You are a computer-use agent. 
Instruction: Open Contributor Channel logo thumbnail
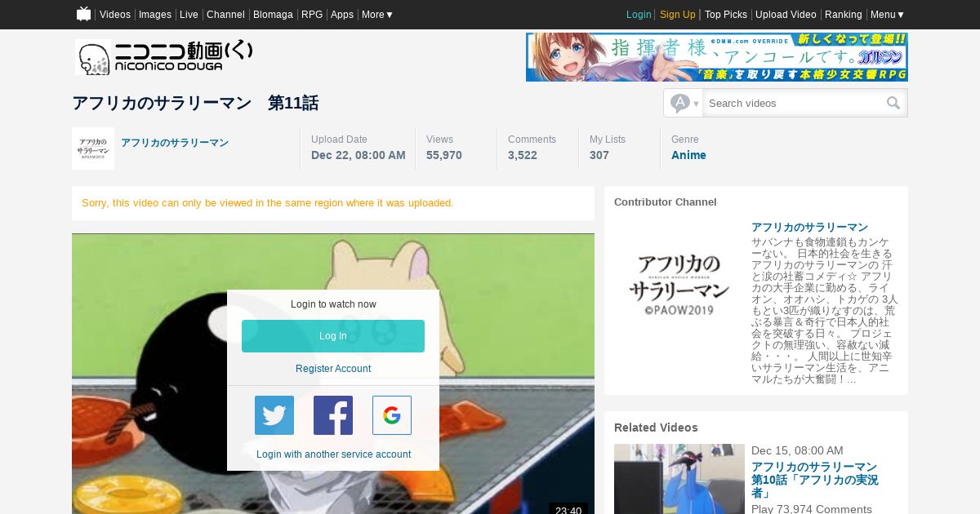(x=679, y=286)
